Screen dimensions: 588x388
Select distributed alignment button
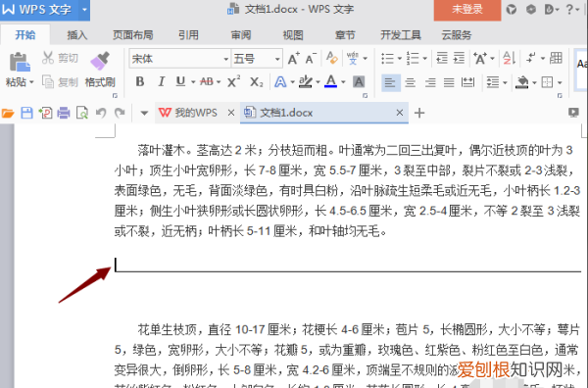pyautogui.click(x=467, y=82)
